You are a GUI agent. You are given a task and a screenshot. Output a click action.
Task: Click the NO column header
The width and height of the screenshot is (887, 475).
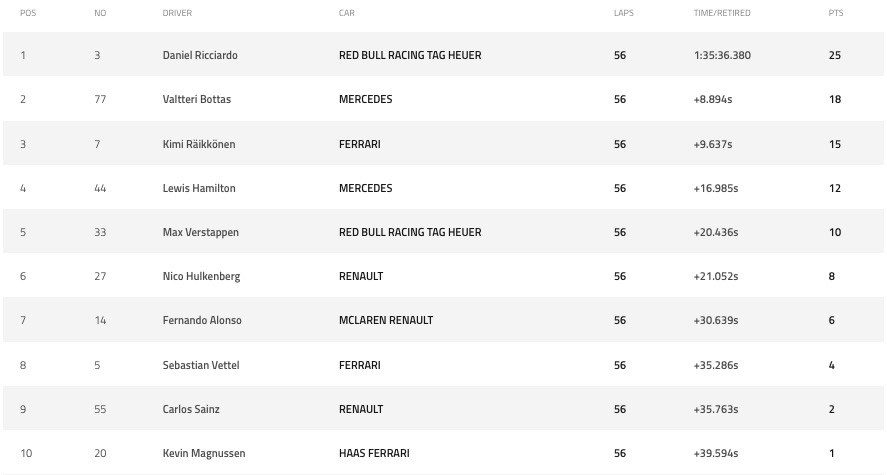pos(100,13)
